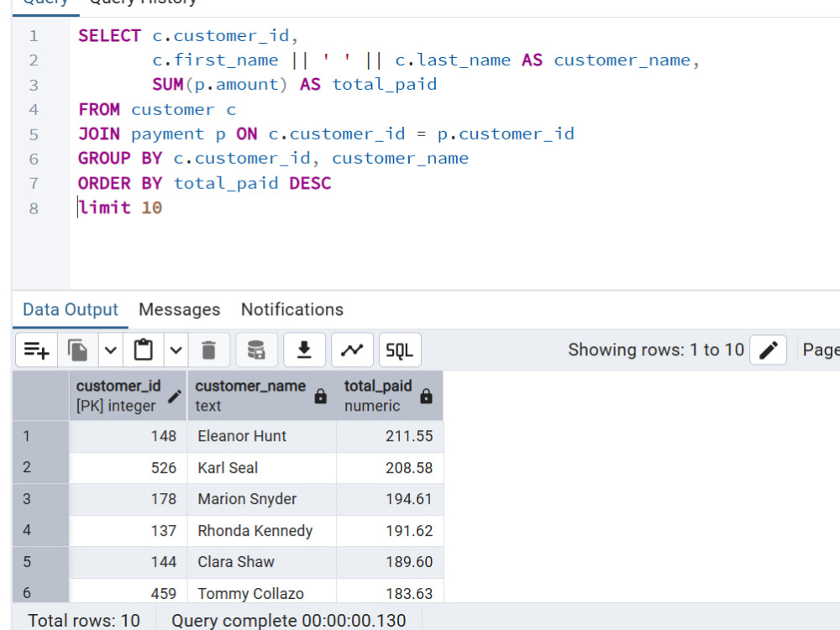Click the customer_id cell 148
This screenshot has height=630, width=840.
tap(128, 436)
